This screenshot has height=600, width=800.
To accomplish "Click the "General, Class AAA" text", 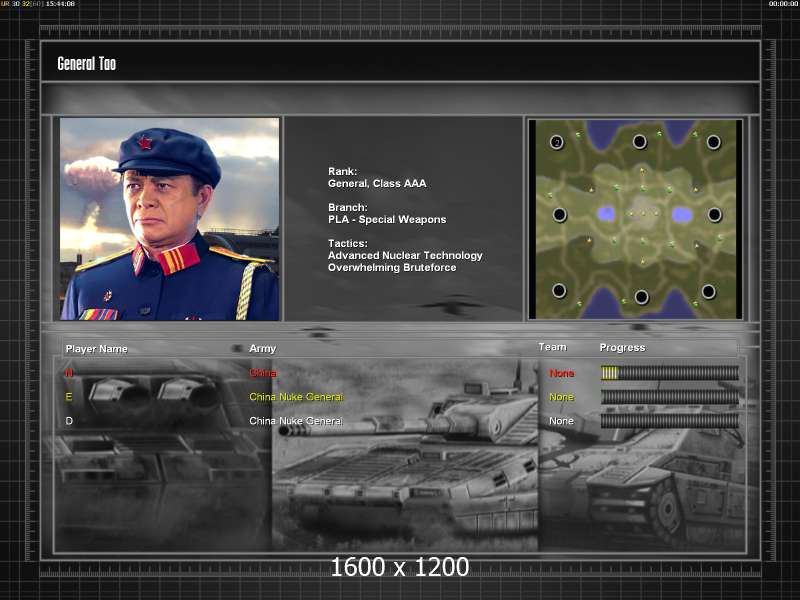I will 377,184.
